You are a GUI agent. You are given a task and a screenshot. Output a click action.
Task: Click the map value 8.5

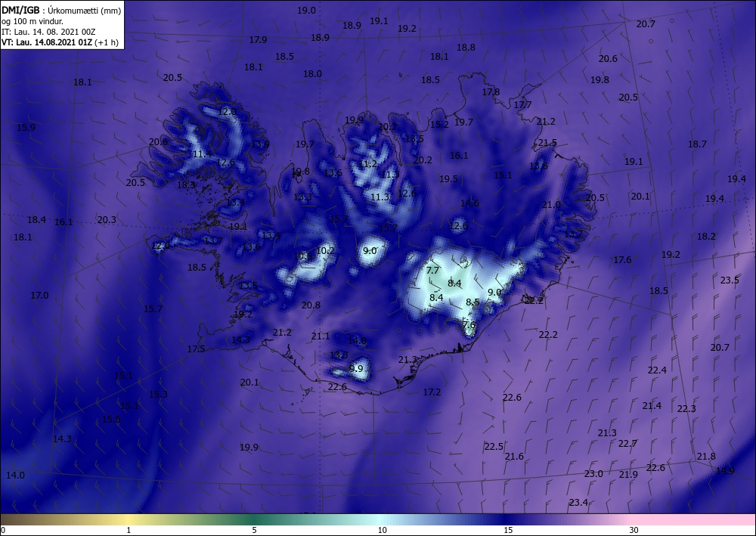[x=472, y=302]
